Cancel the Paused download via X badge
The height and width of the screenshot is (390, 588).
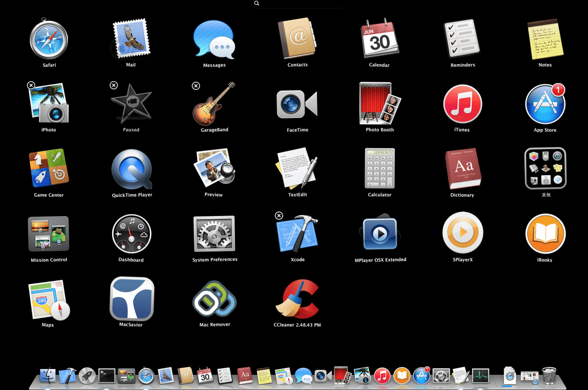click(x=114, y=85)
